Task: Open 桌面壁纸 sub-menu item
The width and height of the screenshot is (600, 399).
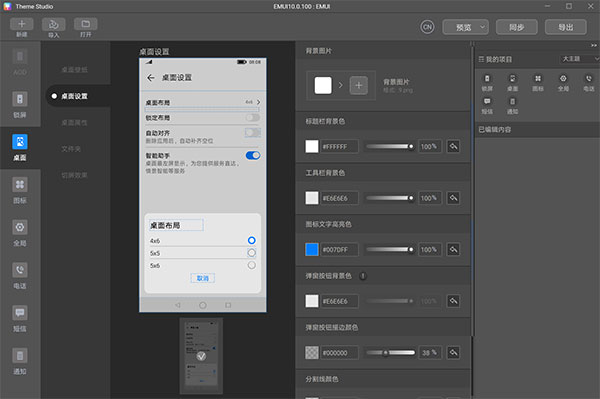Action: (75, 70)
